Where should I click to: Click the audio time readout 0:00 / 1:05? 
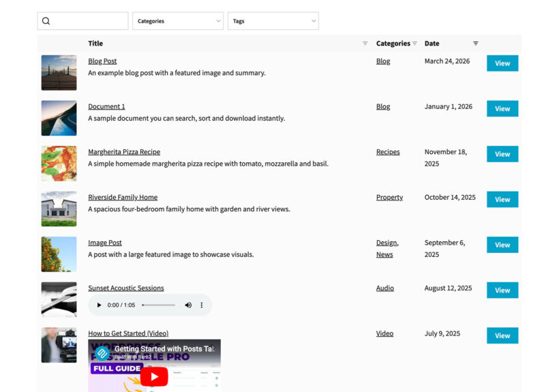pyautogui.click(x=121, y=305)
